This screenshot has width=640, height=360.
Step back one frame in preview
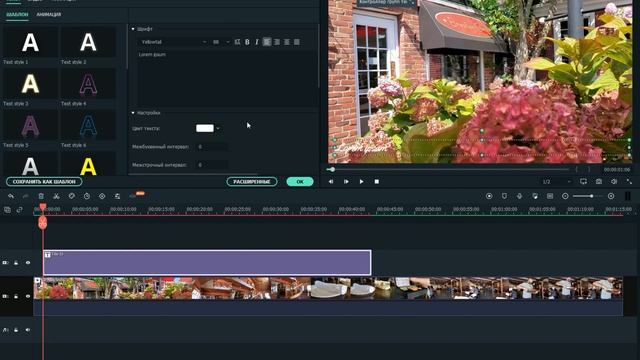point(331,182)
